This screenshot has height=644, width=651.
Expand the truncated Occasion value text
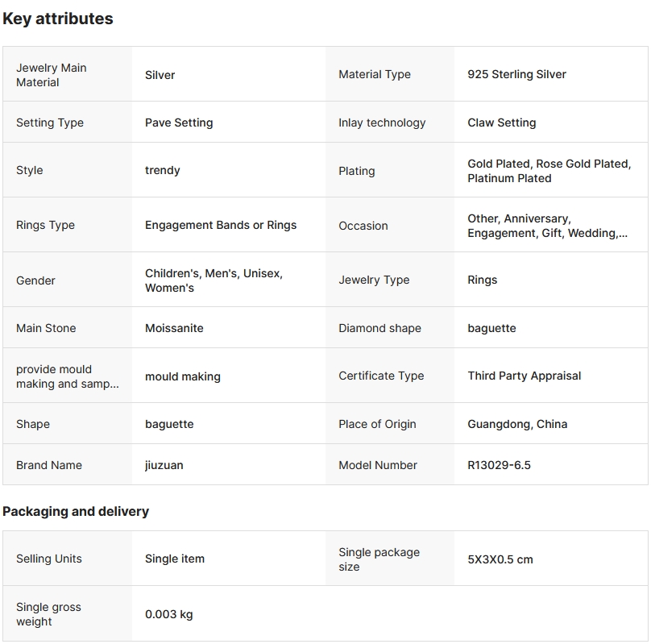coord(547,226)
